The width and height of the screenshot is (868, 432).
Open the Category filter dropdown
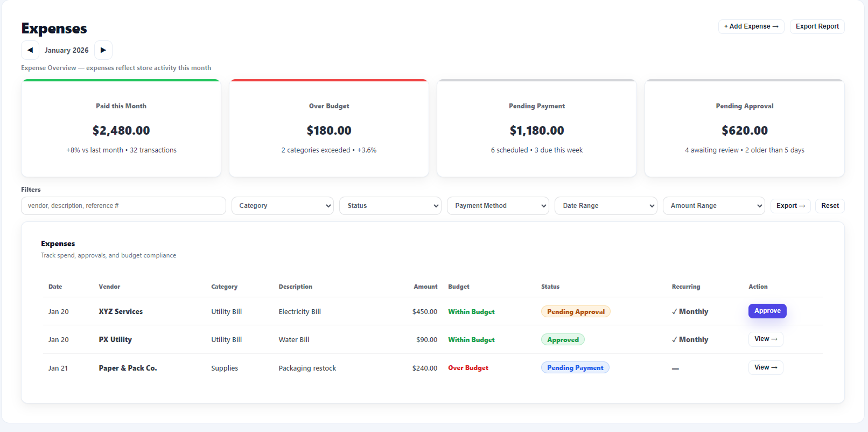[283, 206]
